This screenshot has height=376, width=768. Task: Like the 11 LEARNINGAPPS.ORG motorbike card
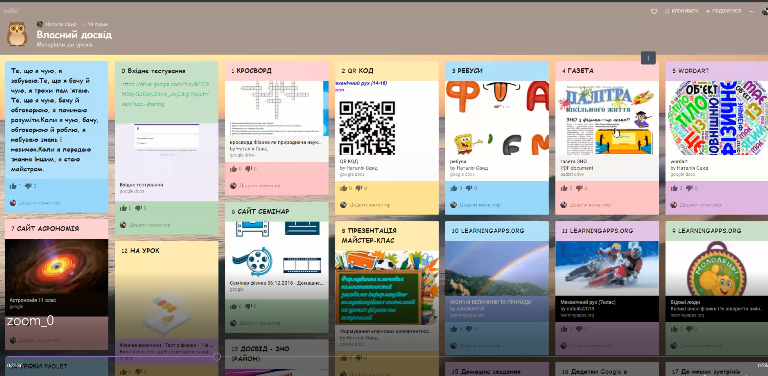pyautogui.click(x=565, y=329)
